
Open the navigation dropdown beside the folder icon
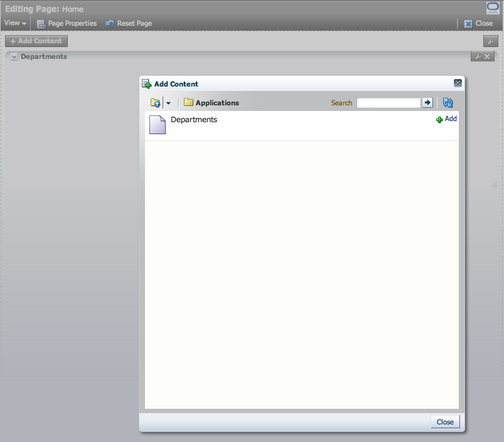coord(167,102)
